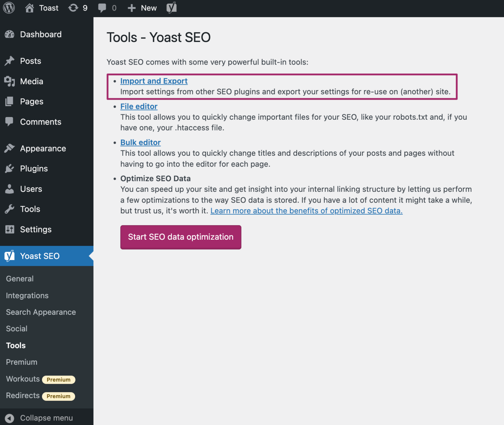This screenshot has height=425, width=504.
Task: Click the Appearance paintbrush icon
Action: [10, 148]
